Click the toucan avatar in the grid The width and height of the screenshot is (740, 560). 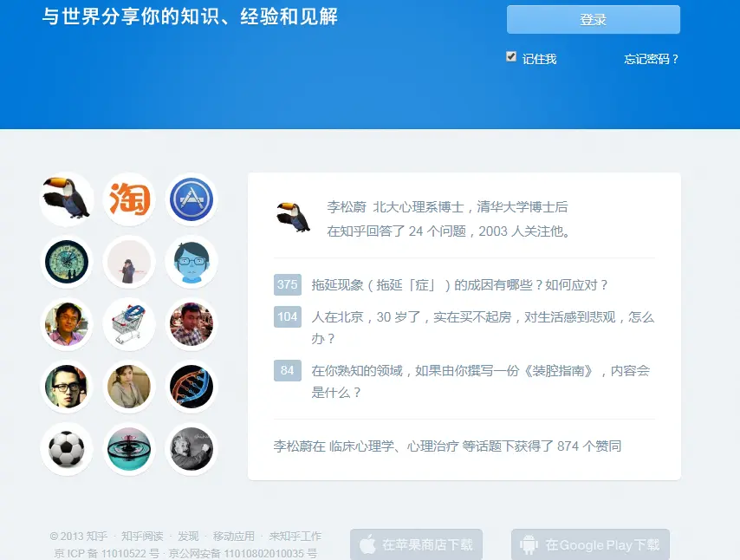pyautogui.click(x=67, y=199)
